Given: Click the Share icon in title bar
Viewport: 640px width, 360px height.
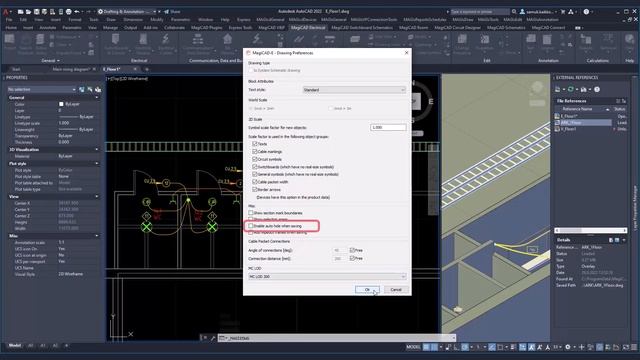Looking at the screenshot, I should (167, 12).
